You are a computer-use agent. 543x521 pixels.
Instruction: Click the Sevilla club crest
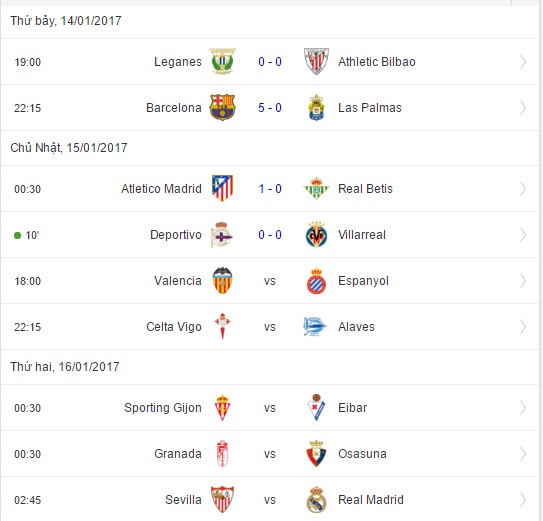222,500
